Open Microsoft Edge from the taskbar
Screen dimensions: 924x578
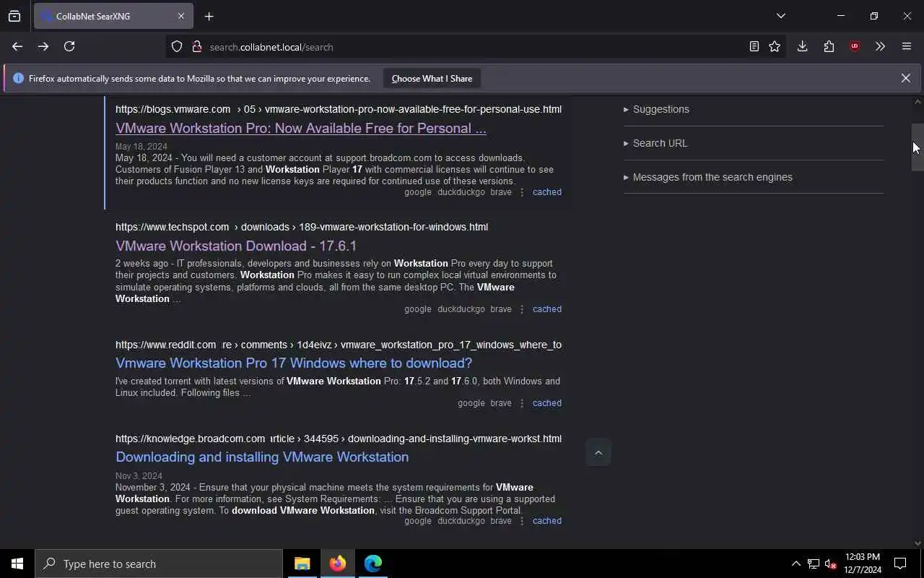coord(372,564)
